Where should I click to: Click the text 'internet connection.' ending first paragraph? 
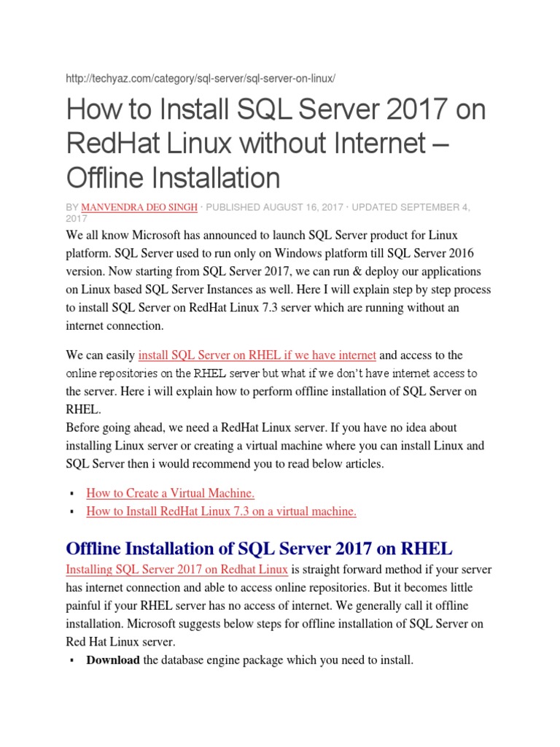pos(114,326)
